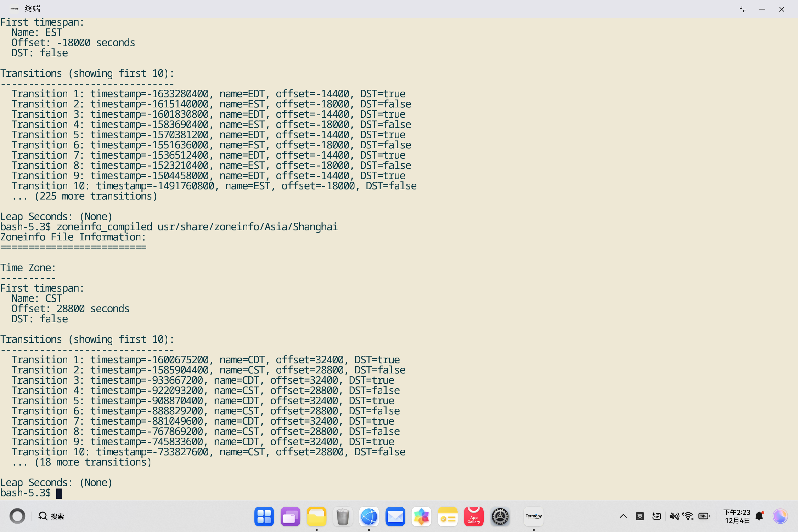Click the line with timestamp=-1491760800
This screenshot has width=798, height=532.
click(x=214, y=186)
